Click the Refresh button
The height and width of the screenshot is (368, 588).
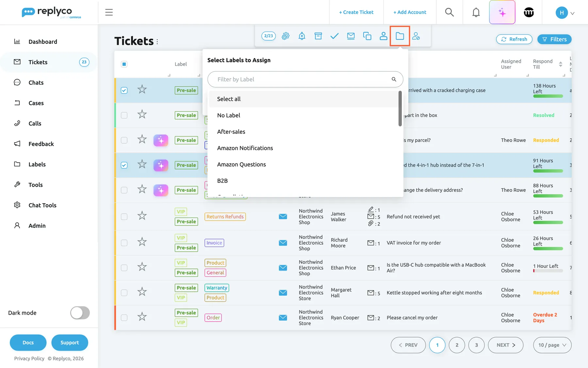coord(514,39)
